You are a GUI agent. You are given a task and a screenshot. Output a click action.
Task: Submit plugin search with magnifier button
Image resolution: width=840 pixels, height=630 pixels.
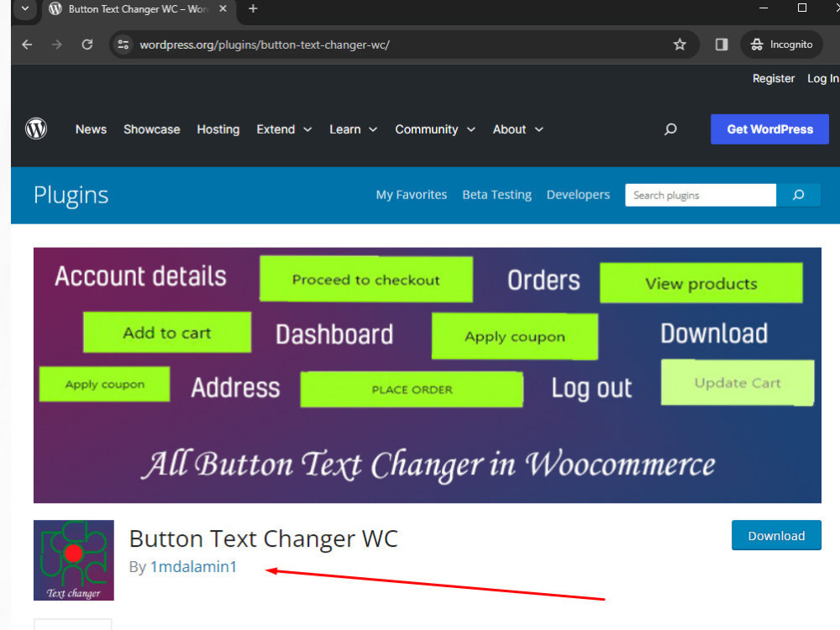798,195
